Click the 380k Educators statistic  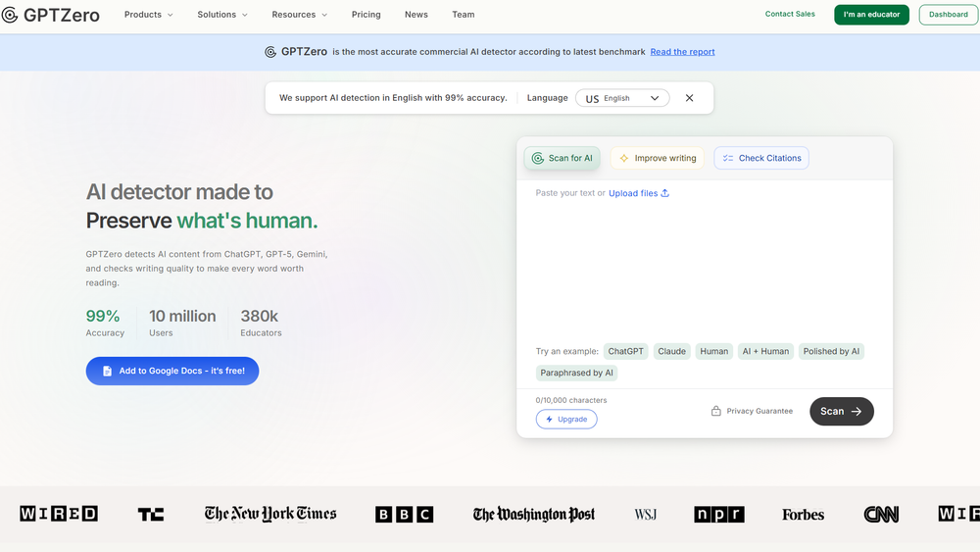262,323
